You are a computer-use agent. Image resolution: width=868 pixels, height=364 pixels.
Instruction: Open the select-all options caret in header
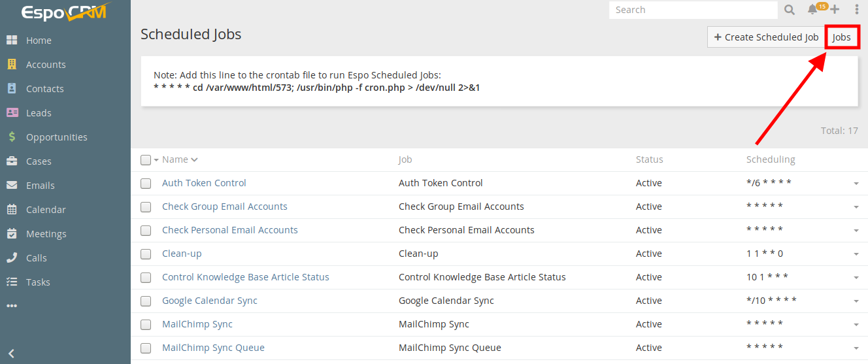tap(156, 160)
